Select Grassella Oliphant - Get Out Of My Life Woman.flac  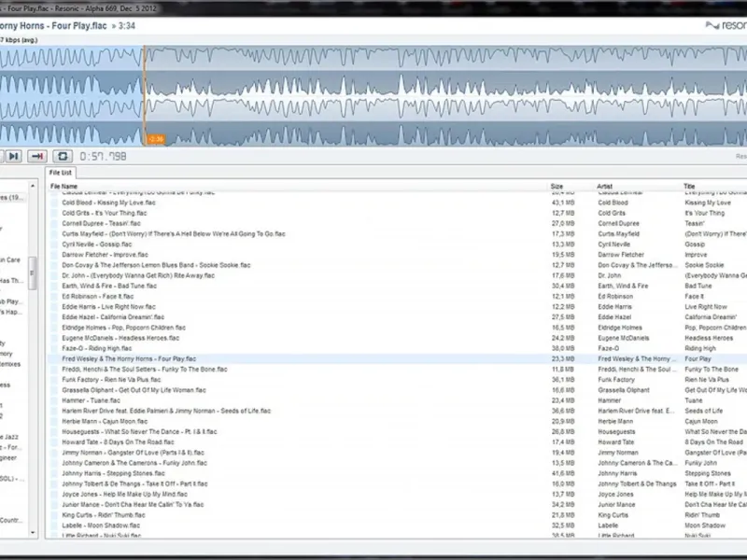click(x=134, y=390)
